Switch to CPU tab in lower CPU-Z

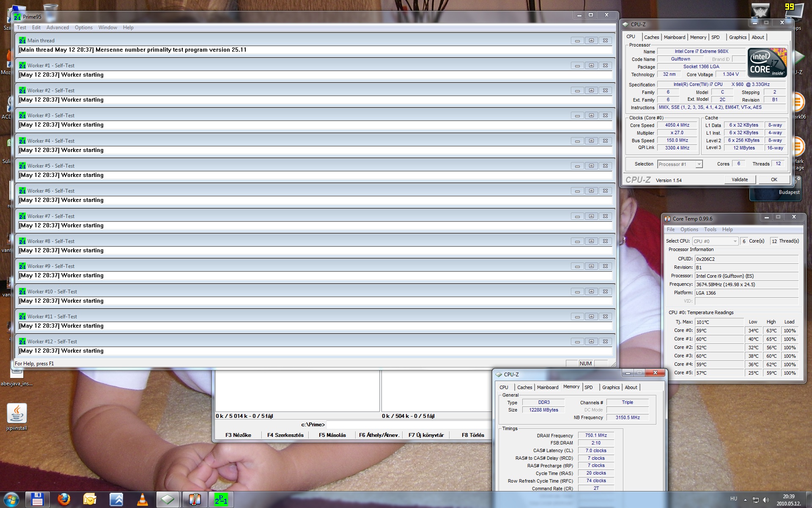(x=504, y=387)
